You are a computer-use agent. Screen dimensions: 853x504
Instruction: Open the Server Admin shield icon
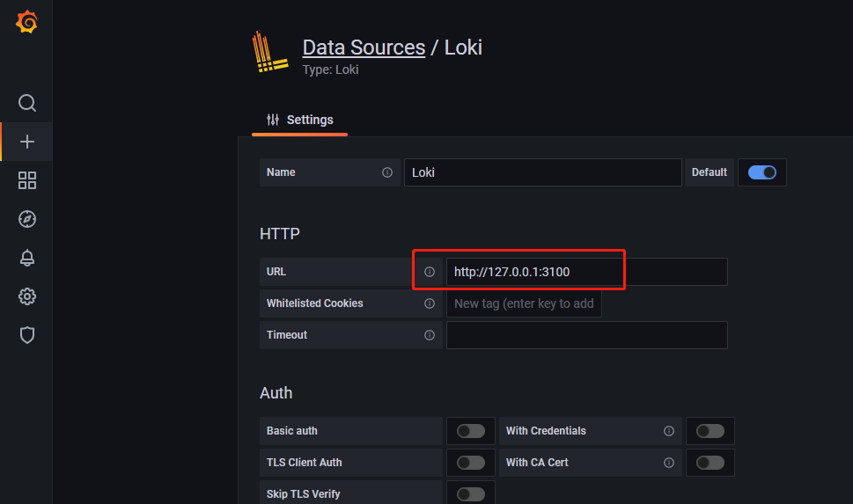coord(26,335)
